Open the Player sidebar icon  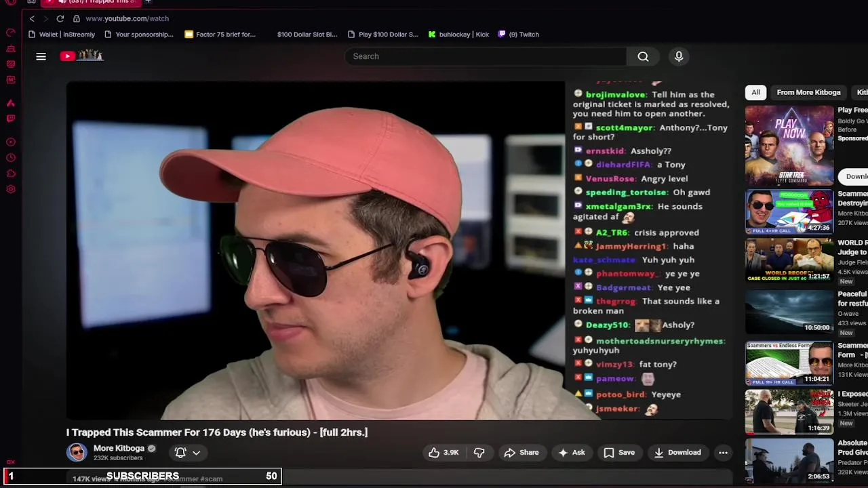(11, 142)
